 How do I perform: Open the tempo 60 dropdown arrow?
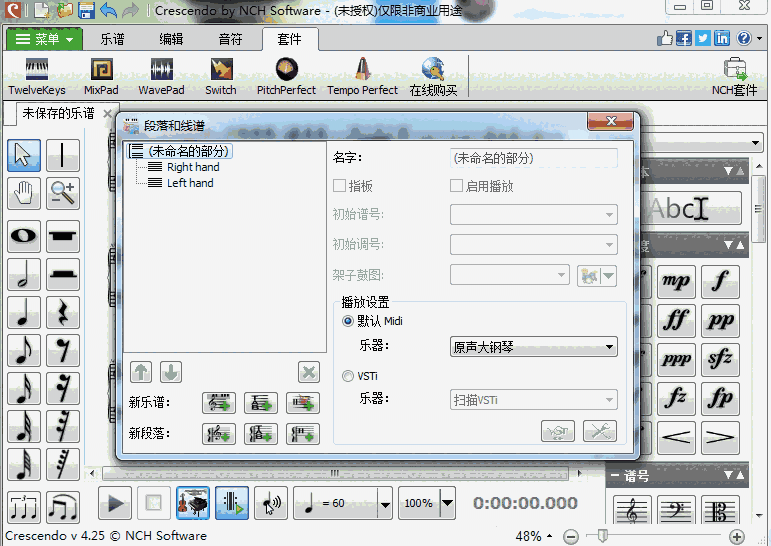(x=385, y=504)
